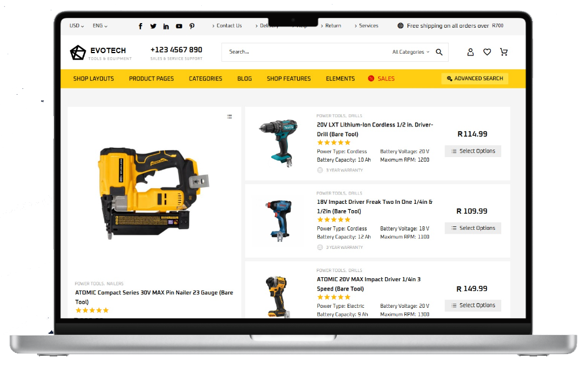This screenshot has height=369, width=588.
Task: Open the All Categories dropdown
Action: [411, 52]
